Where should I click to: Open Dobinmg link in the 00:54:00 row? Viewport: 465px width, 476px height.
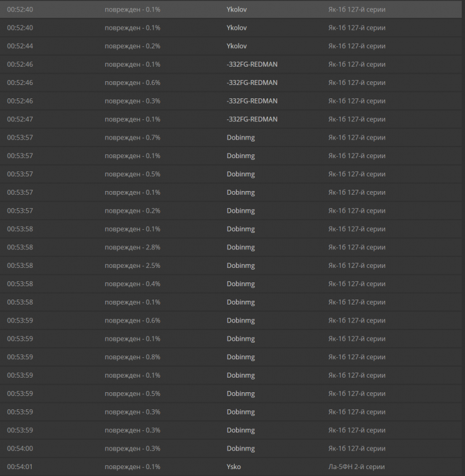click(x=240, y=449)
